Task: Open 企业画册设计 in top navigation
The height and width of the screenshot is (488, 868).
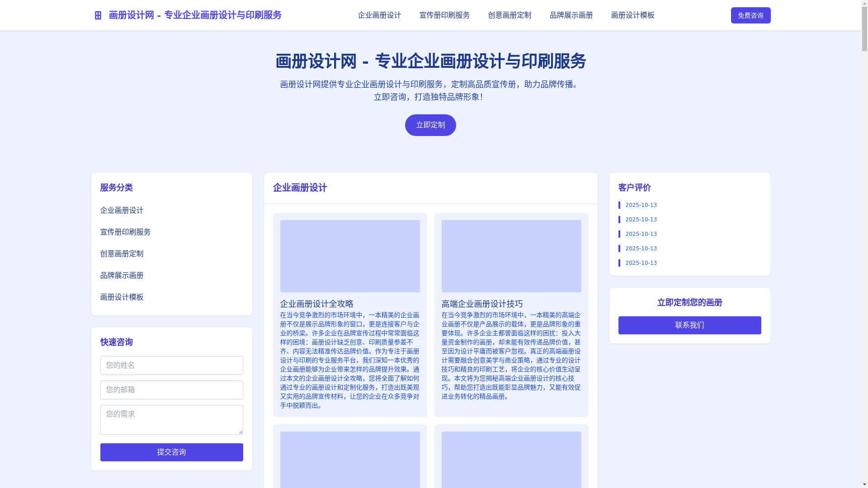Action: pos(379,15)
